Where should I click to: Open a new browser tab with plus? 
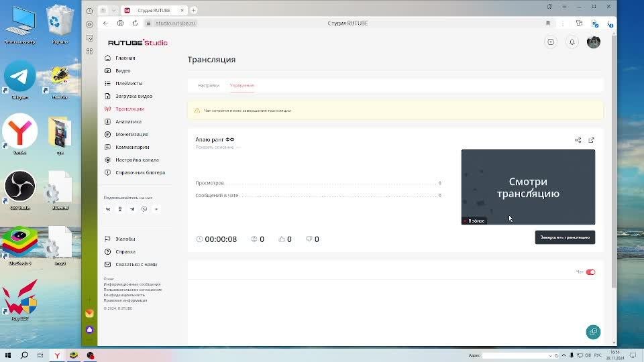[x=193, y=10]
